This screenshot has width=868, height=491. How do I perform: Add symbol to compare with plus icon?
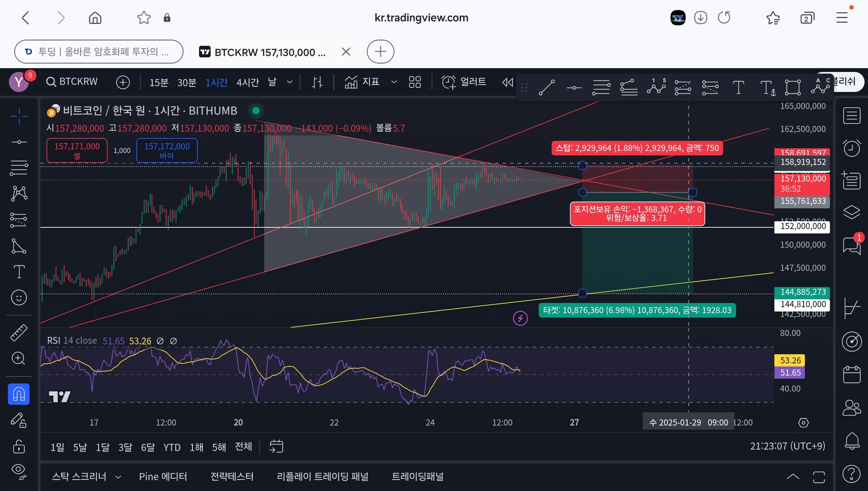click(x=123, y=82)
